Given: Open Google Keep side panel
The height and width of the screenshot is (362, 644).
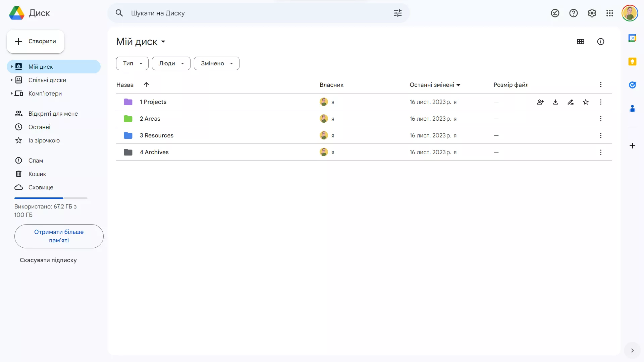Looking at the screenshot, I should [632, 62].
